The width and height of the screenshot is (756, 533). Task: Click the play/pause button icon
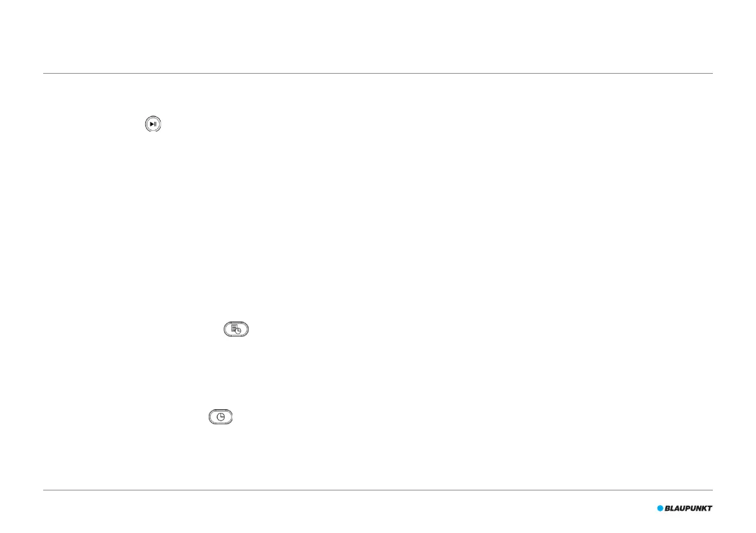[x=153, y=124]
